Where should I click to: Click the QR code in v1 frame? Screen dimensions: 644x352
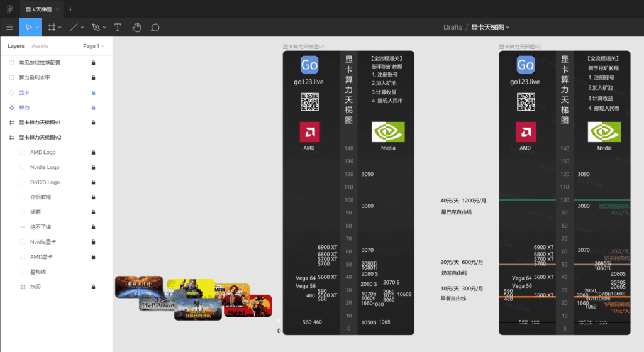coord(309,102)
